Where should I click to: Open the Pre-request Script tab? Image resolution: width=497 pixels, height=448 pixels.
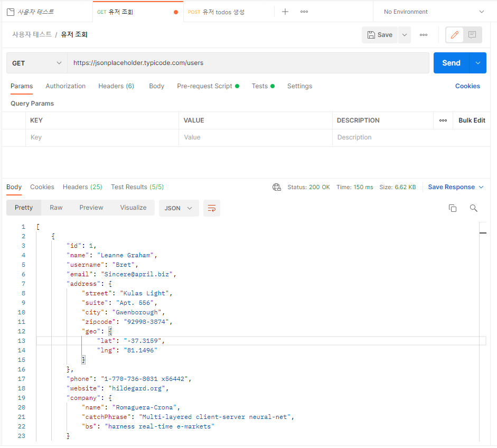(x=208, y=86)
